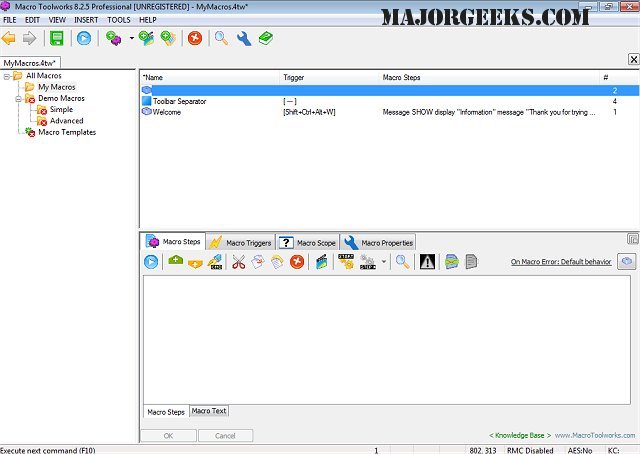Switch to the Macro Properties tab

coord(378,243)
